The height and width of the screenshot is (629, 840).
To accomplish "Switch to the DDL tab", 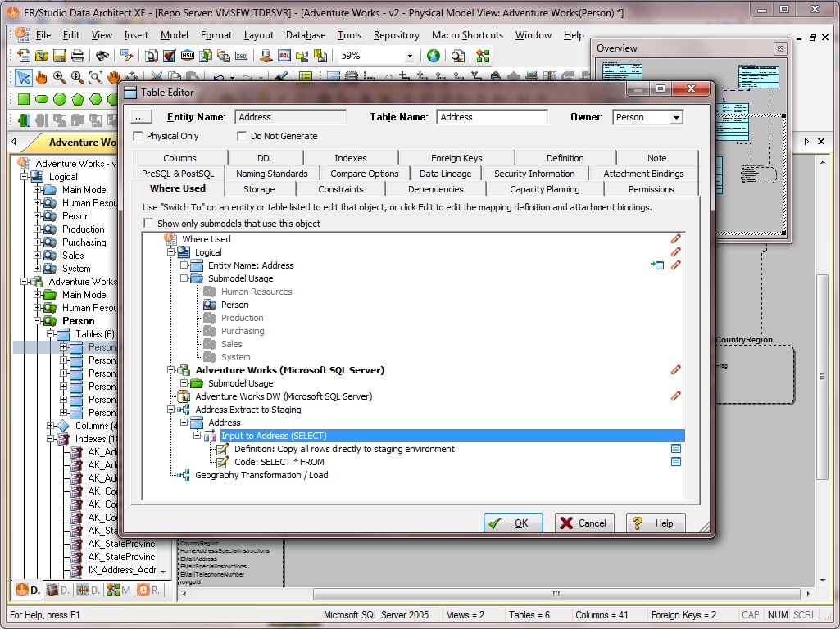I will 266,158.
